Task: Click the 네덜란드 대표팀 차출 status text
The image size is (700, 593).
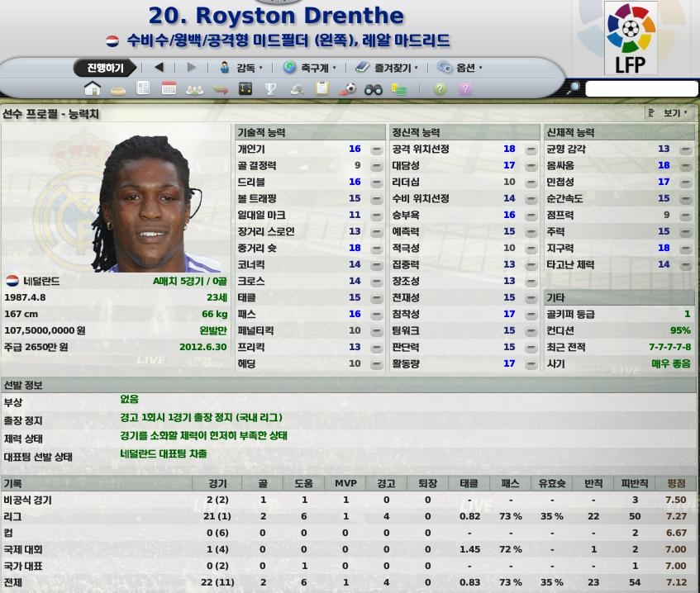Action: (164, 453)
